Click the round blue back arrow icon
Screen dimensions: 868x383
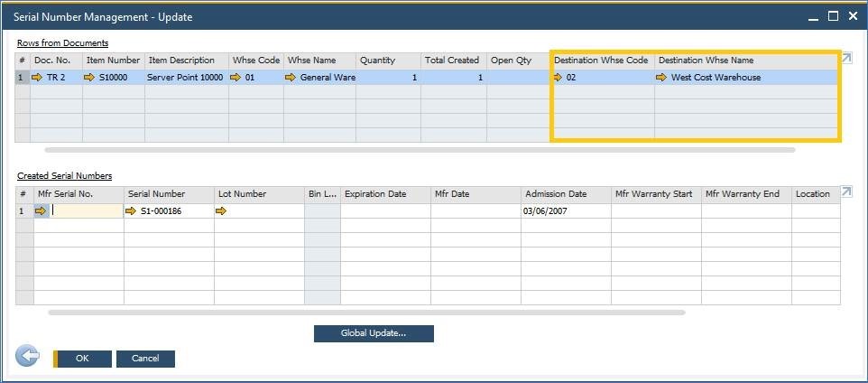tap(28, 357)
